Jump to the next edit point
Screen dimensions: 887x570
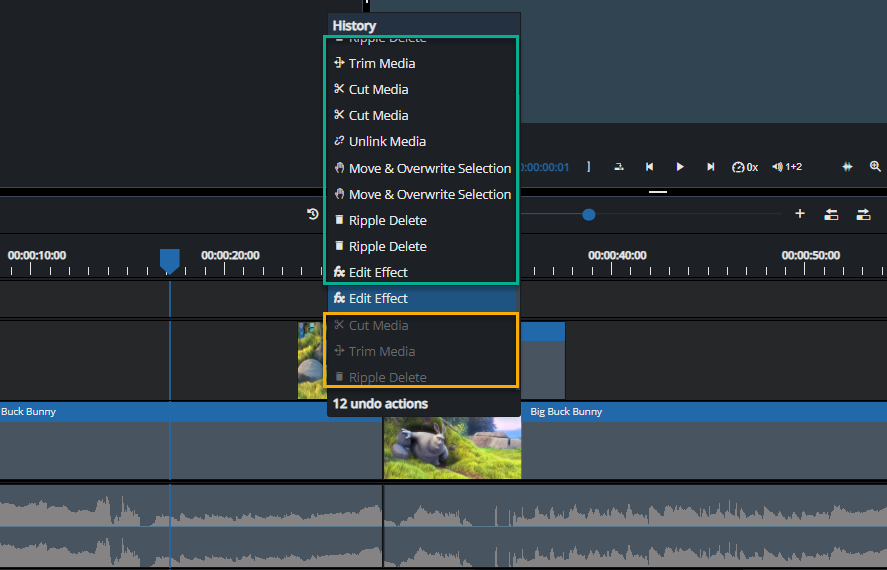pos(711,167)
